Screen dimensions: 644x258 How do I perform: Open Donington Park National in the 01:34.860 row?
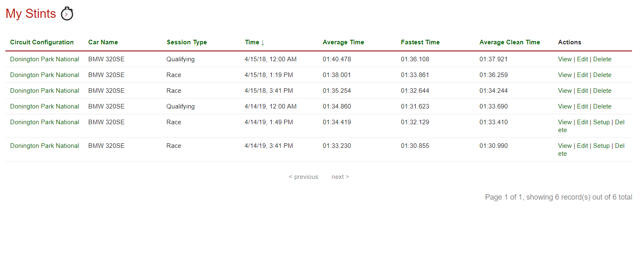[45, 106]
